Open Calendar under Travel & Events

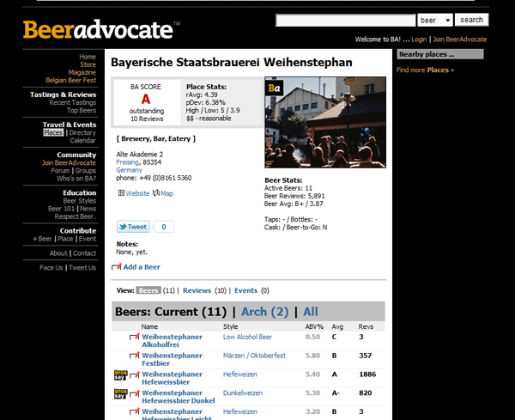pos(82,141)
